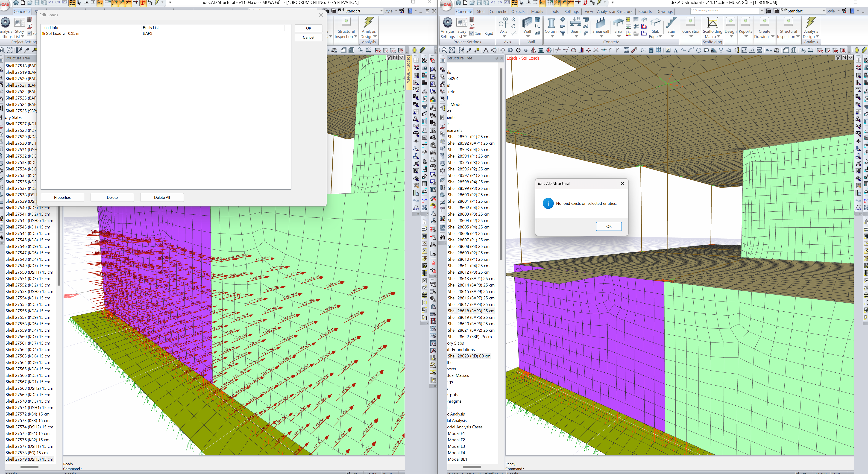
Task: Click the Properties button in Edit Loads
Action: [x=62, y=197]
